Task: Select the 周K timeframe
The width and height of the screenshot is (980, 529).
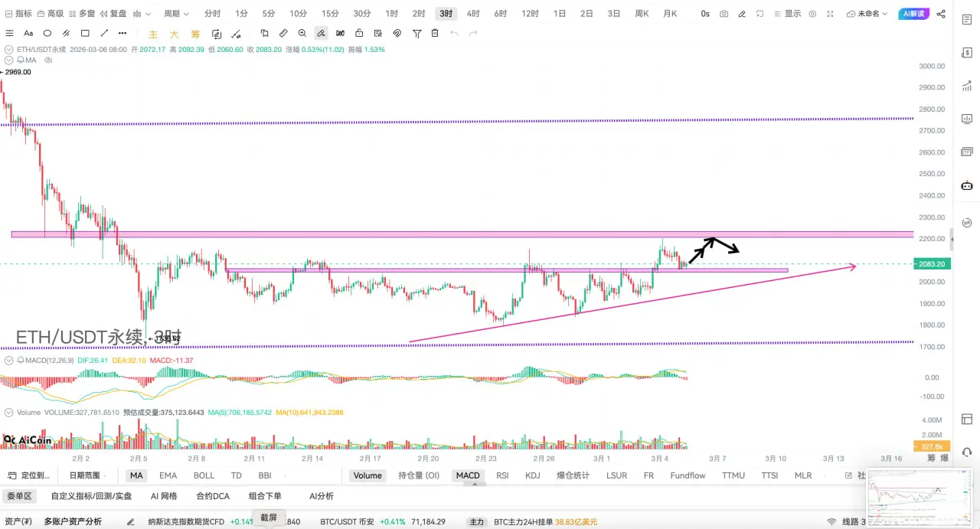Action: pyautogui.click(x=642, y=14)
